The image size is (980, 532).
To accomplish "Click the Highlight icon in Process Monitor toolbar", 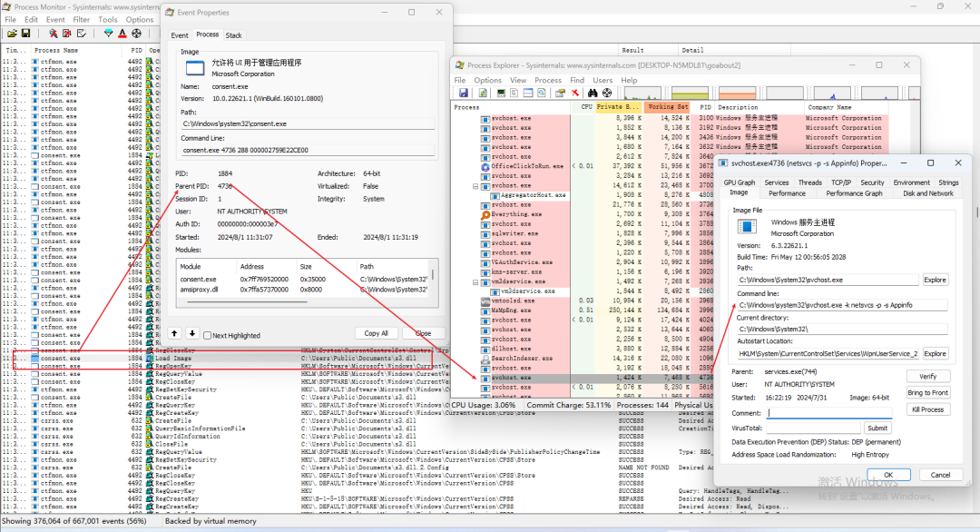I will point(122,34).
